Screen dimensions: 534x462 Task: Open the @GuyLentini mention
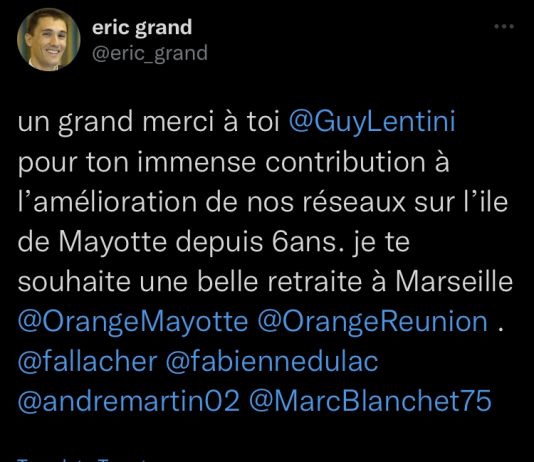(x=372, y=122)
